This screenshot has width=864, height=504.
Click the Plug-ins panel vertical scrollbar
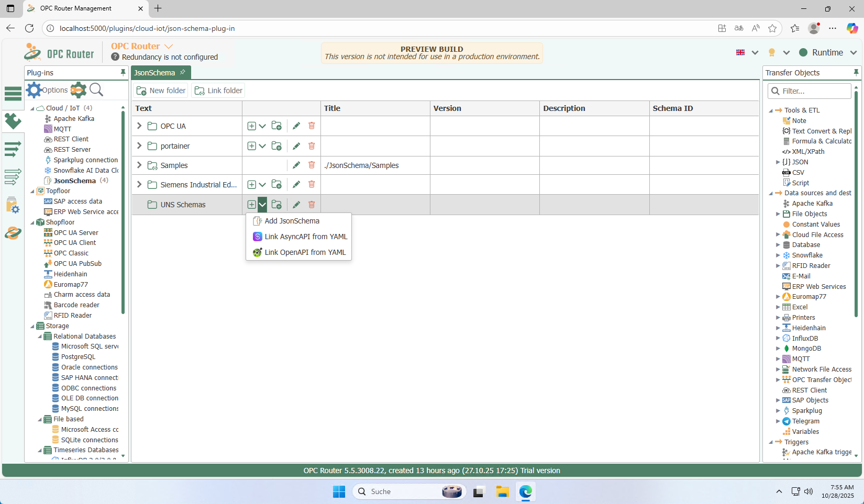coord(123,209)
